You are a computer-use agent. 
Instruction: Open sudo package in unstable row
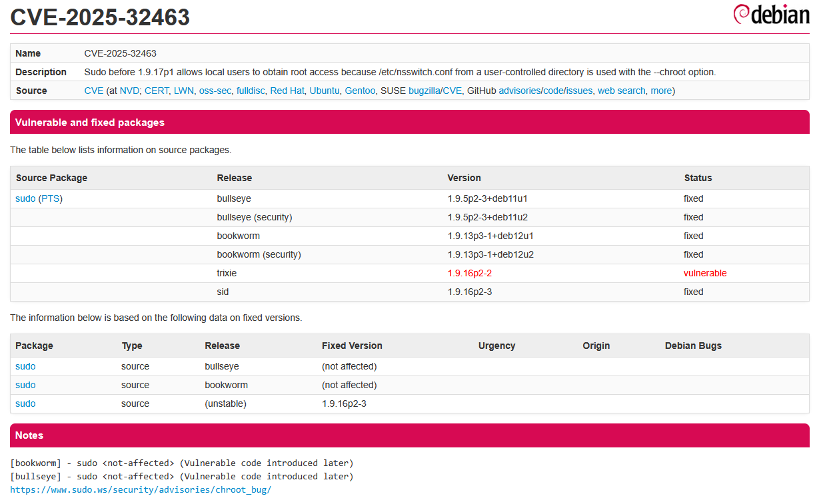click(x=25, y=403)
